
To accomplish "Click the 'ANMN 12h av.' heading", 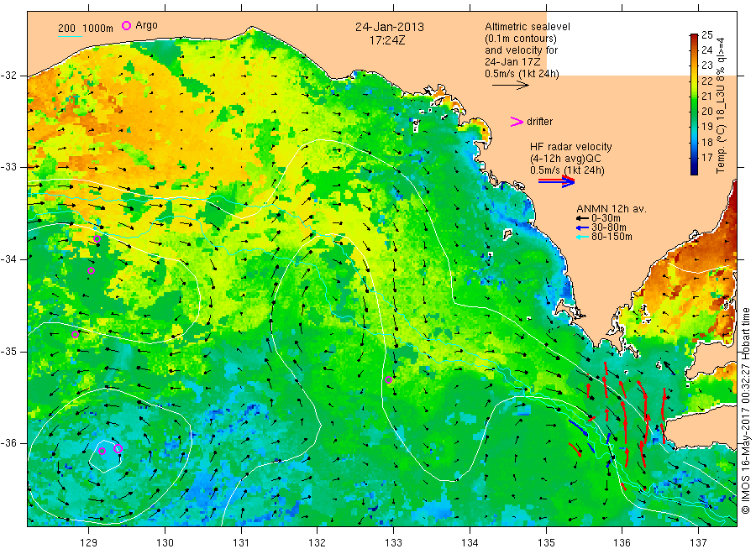I will pyautogui.click(x=612, y=209).
